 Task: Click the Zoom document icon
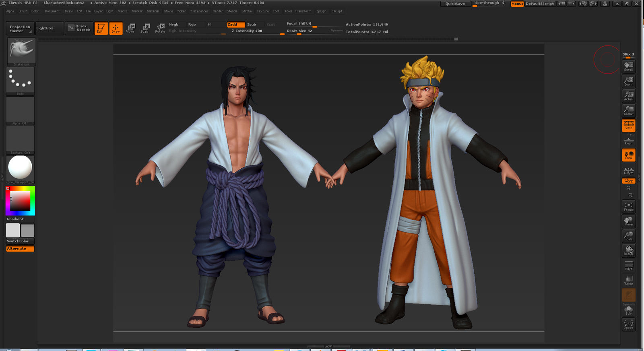click(628, 81)
